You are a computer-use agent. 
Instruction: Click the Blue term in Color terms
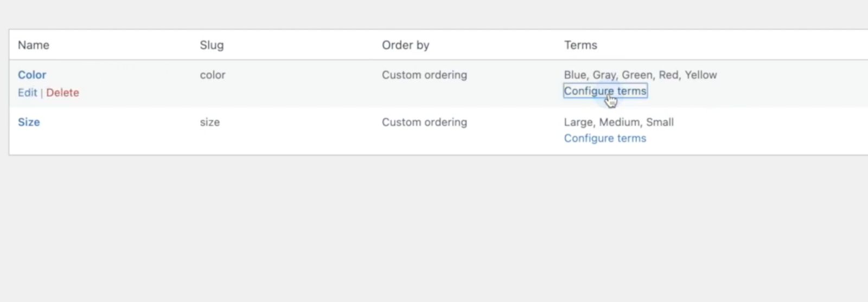575,75
